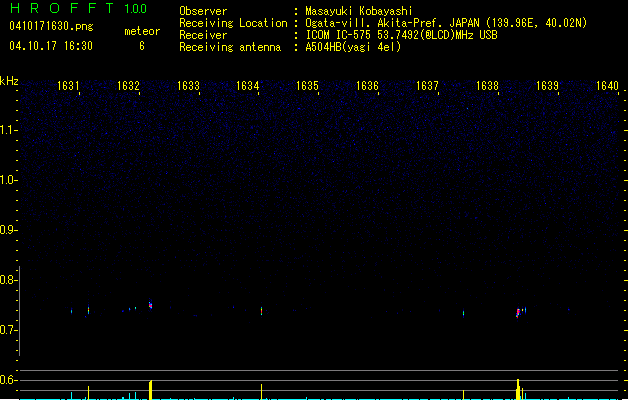Click the 1637 time axis label
Viewport: 629px width, 400px height.
point(427,86)
